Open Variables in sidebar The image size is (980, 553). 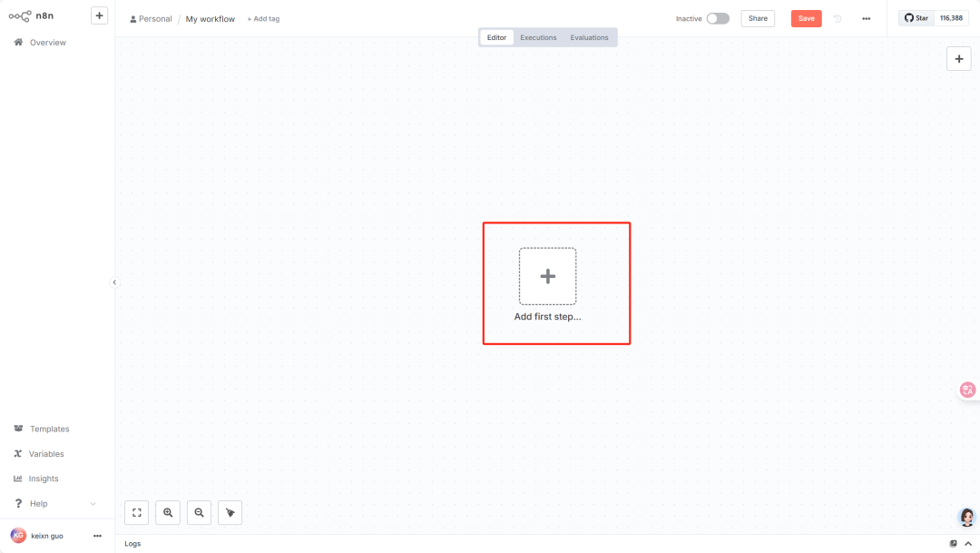[x=46, y=454]
